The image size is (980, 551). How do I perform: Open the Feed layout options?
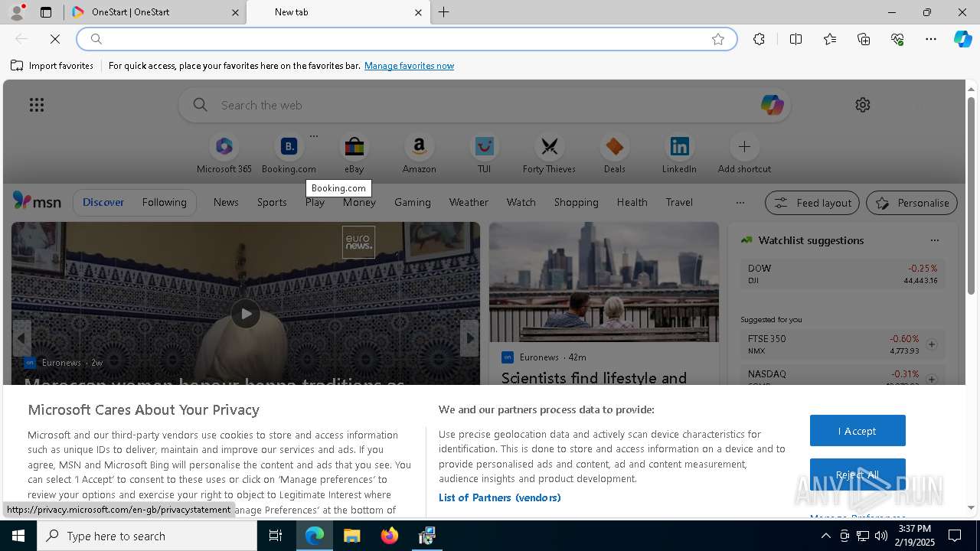tap(812, 203)
